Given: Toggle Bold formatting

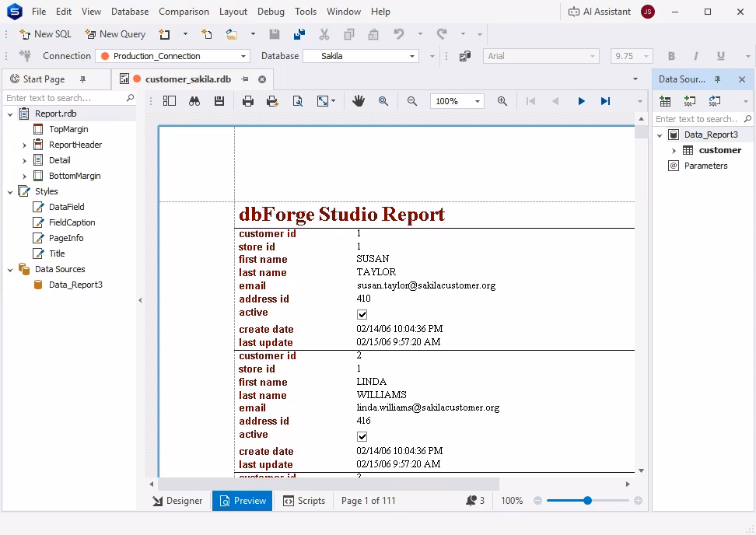Looking at the screenshot, I should coord(671,57).
